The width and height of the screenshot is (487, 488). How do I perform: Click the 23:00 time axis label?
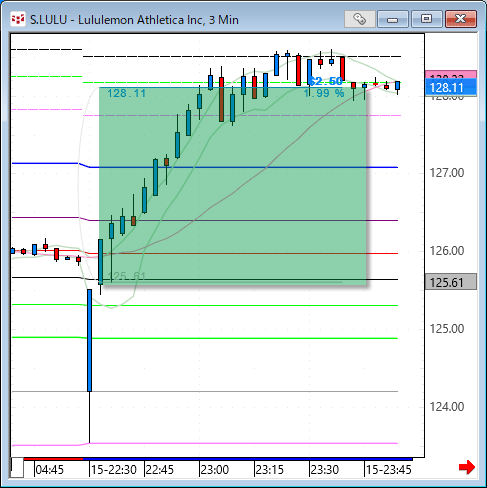pyautogui.click(x=215, y=470)
